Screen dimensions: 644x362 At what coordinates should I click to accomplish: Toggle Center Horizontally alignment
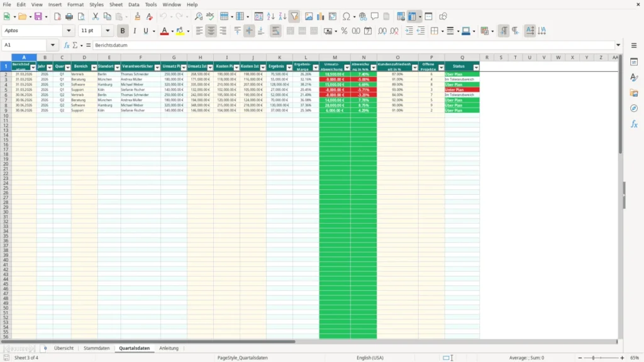coord(211,31)
